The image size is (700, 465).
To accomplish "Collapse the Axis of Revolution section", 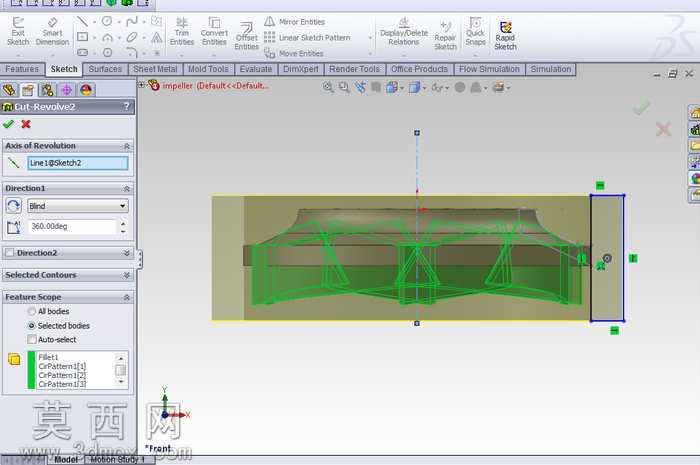I will (127, 146).
